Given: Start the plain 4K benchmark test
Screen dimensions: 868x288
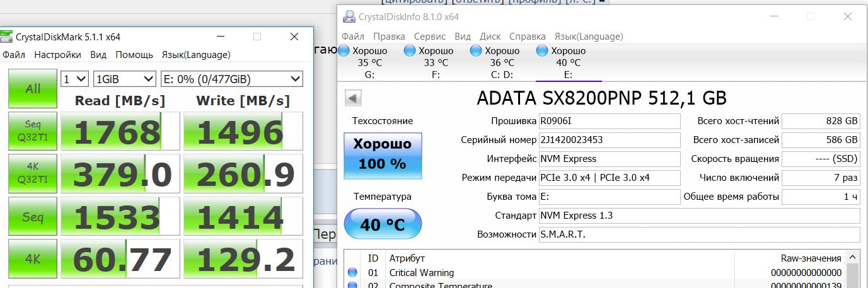Looking at the screenshot, I should 33,258.
